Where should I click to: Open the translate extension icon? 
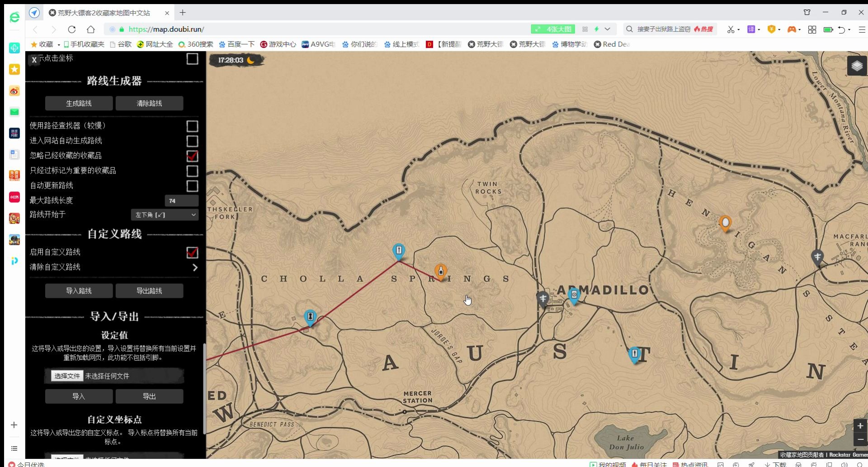(751, 29)
